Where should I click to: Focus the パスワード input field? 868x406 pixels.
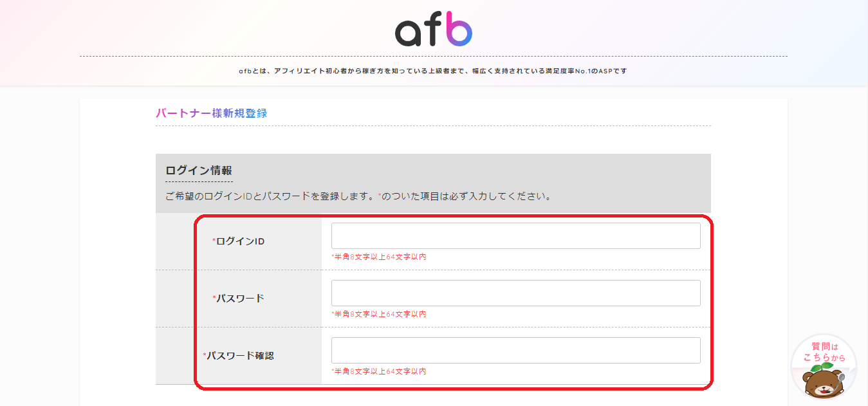515,293
